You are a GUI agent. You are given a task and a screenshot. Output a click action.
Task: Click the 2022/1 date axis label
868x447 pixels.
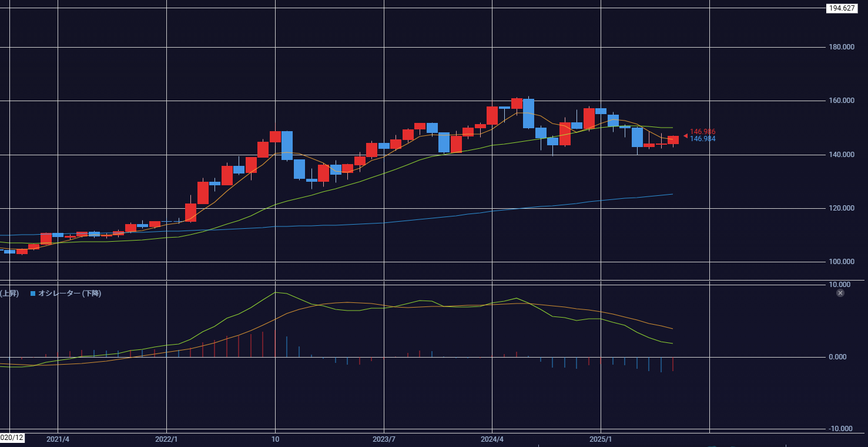coord(166,439)
